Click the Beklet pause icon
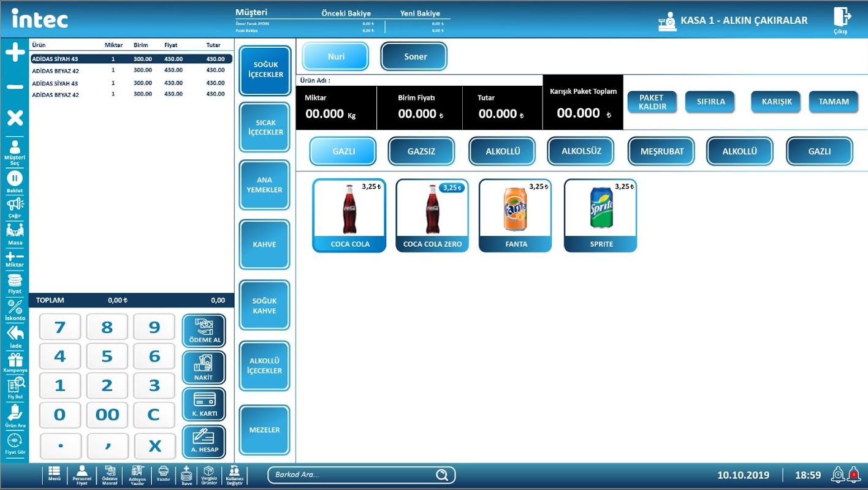Image resolution: width=868 pixels, height=490 pixels. pos(15,181)
